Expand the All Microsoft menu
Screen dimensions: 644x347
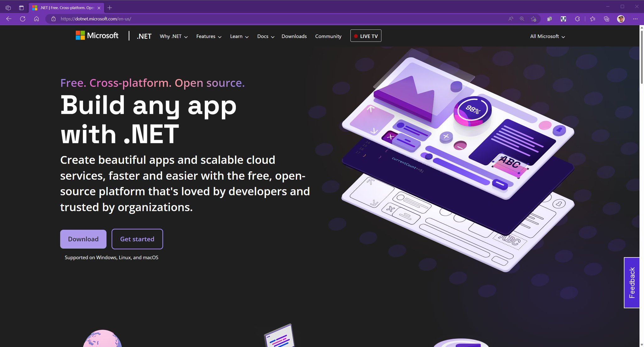pos(547,36)
